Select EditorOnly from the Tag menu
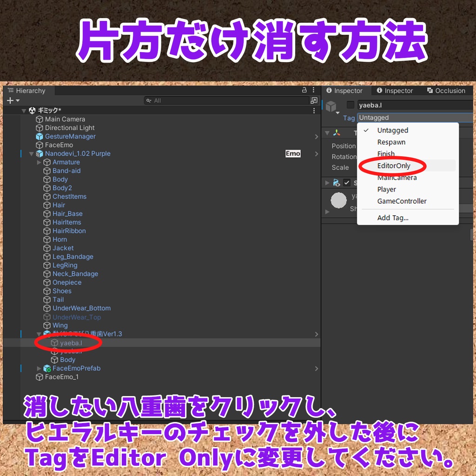 (x=394, y=165)
